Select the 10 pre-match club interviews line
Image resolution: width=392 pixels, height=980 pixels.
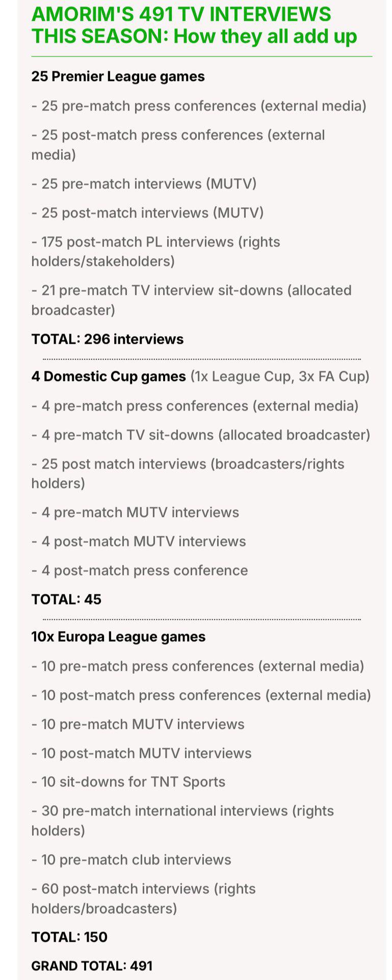tap(131, 860)
